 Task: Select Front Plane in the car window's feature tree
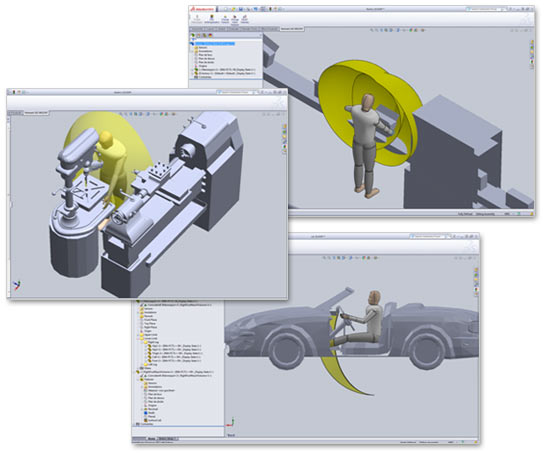(150, 320)
